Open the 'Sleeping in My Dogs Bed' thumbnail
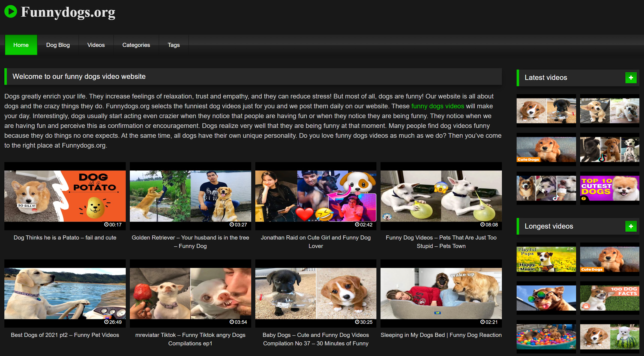 (x=441, y=293)
